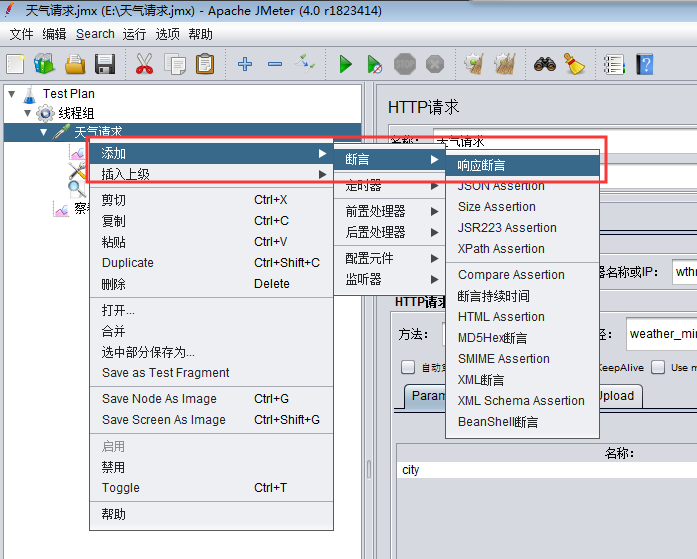Click the Function Helper list icon
Image resolution: width=697 pixels, height=559 pixels.
pyautogui.click(x=614, y=64)
